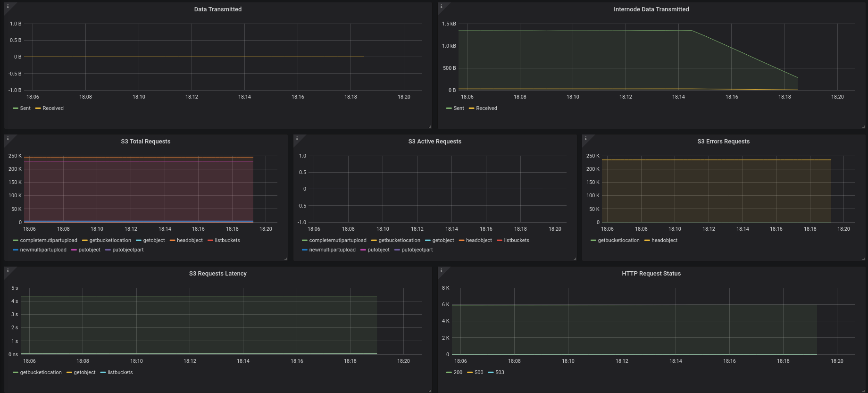The width and height of the screenshot is (868, 393).
Task: Open info icon on Internode Data Transmitted panel
Action: click(441, 6)
